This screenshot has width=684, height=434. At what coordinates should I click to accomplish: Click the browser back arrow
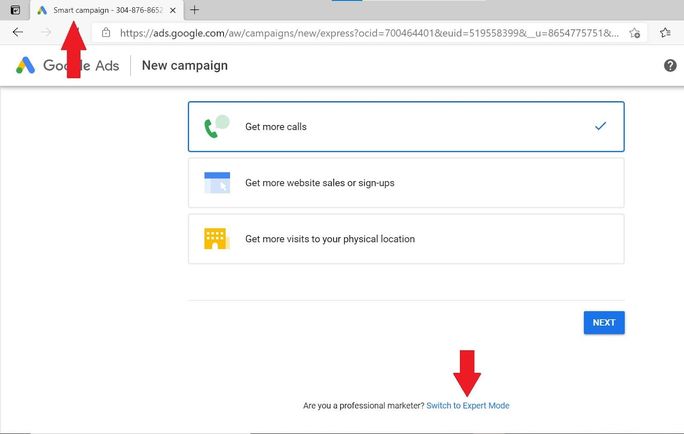coord(18,32)
